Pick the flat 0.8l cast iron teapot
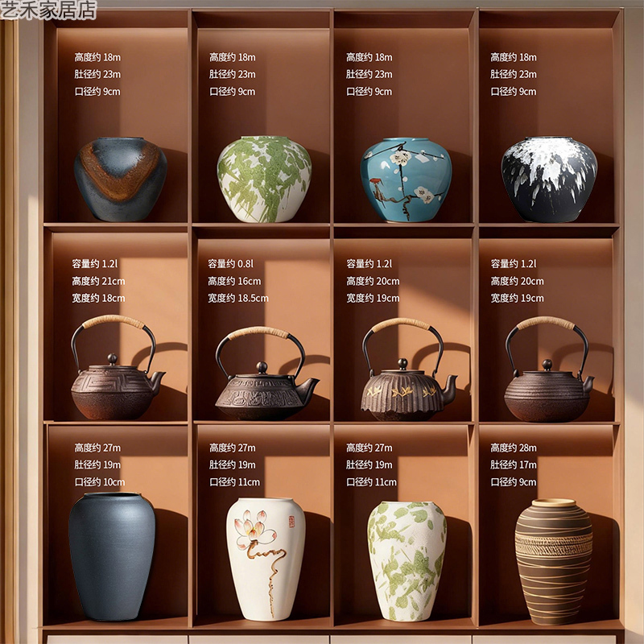The image size is (644, 644). [x=266, y=373]
